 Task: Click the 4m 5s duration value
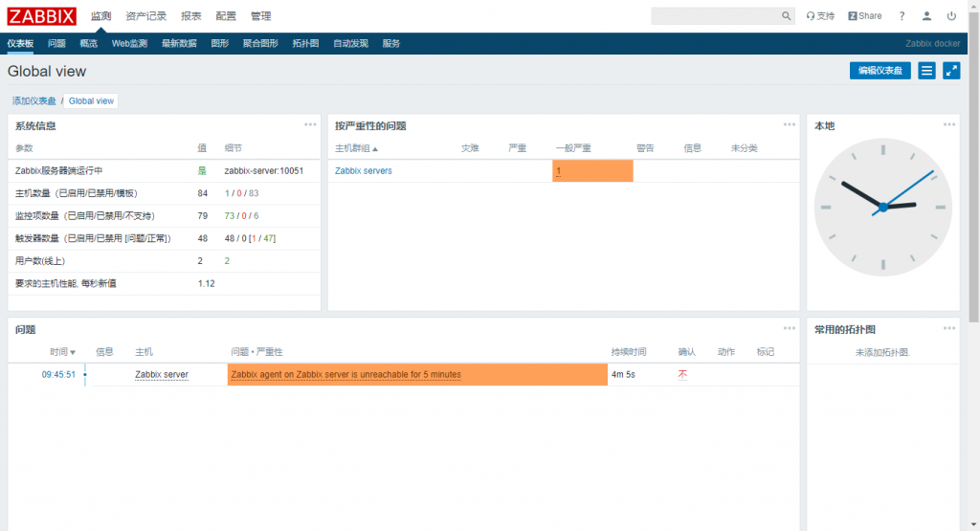pos(623,374)
